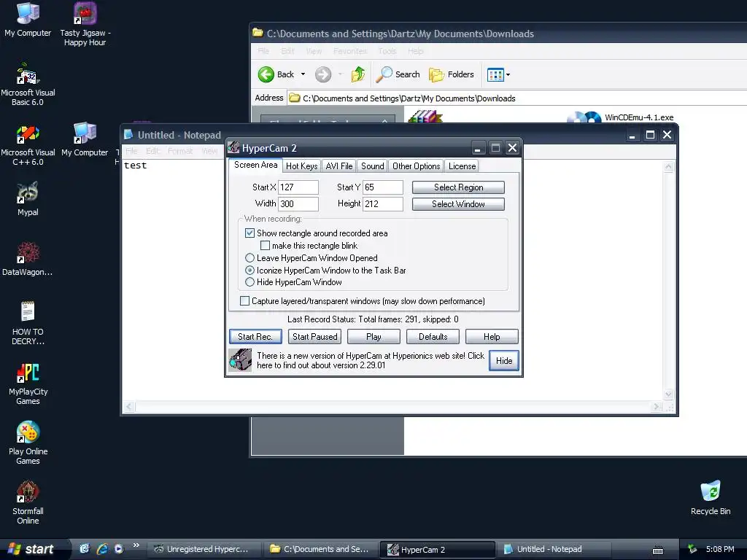This screenshot has width=747, height=560.
Task: Click Defaults button
Action: (433, 337)
